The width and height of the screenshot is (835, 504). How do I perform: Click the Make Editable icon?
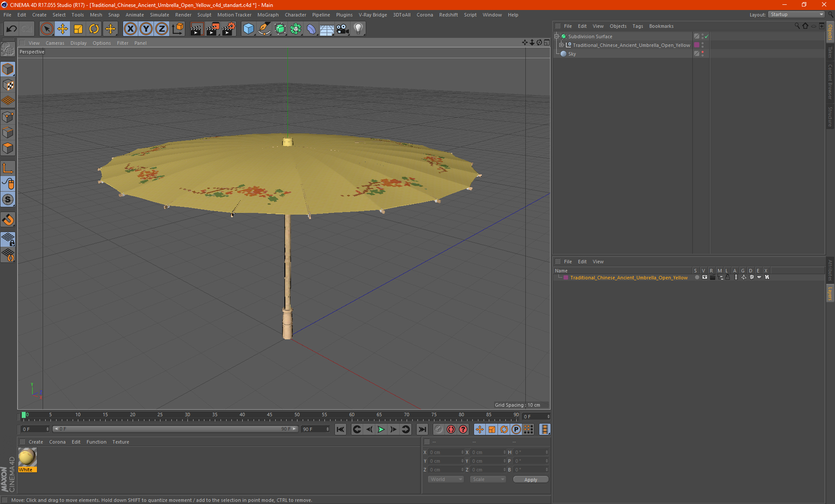[x=8, y=50]
